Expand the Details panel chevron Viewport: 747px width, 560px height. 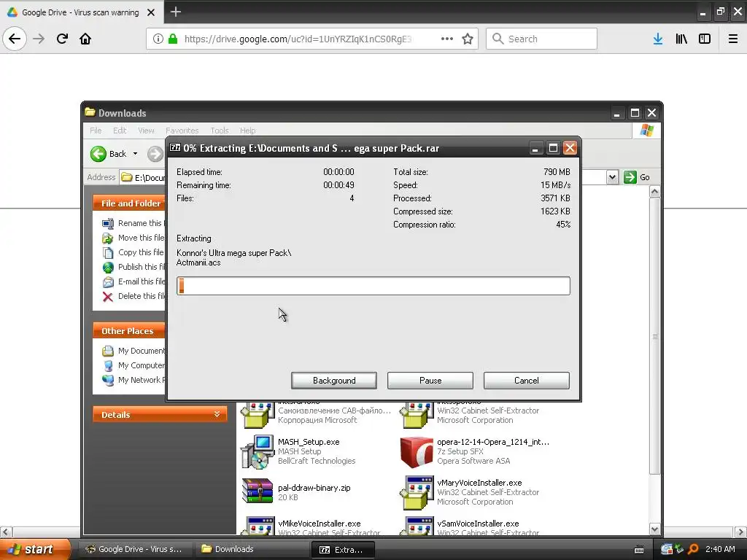217,414
